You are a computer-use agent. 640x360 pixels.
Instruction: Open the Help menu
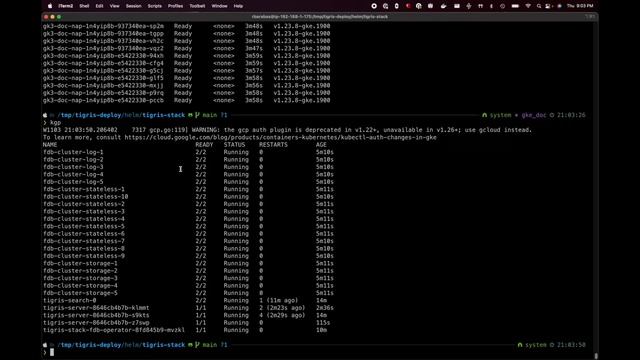coord(238,6)
